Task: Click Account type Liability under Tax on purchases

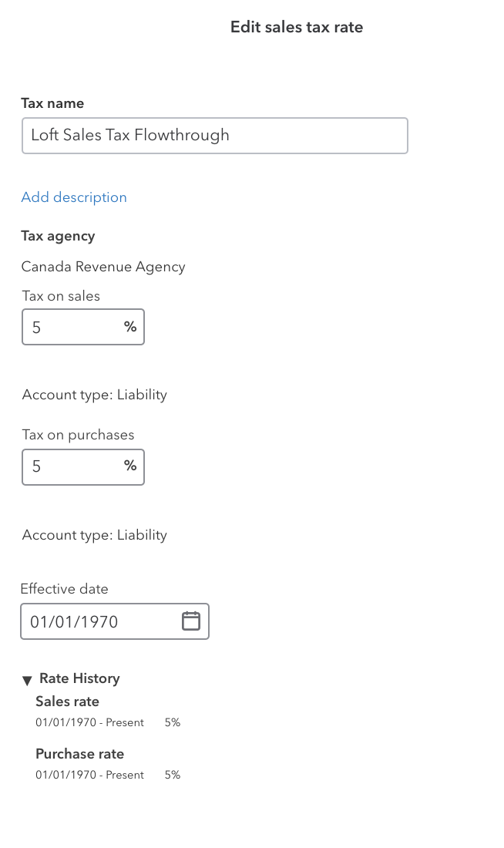Action: 94,535
